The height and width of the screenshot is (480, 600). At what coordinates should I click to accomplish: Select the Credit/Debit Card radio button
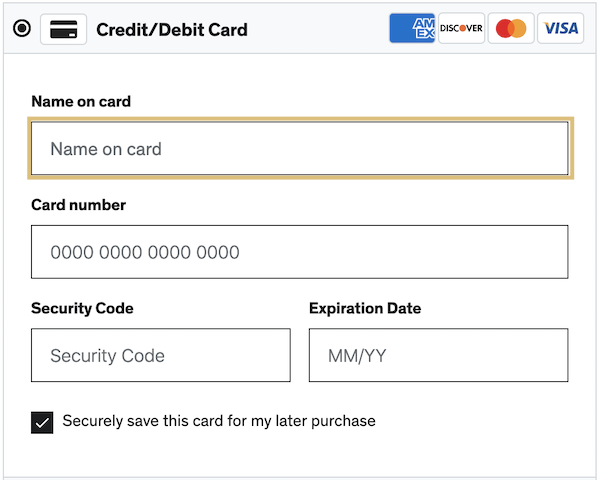coord(21,29)
